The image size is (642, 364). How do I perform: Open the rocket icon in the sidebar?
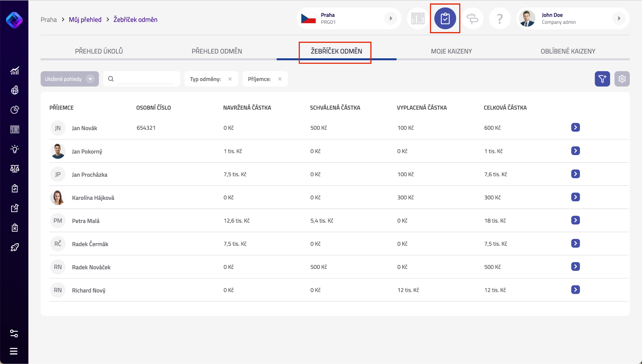(x=14, y=247)
